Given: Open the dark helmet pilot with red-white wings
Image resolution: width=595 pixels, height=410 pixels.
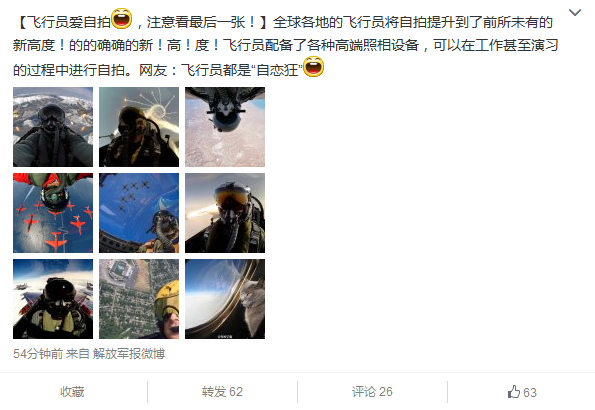Looking at the screenshot, I should pos(53,299).
